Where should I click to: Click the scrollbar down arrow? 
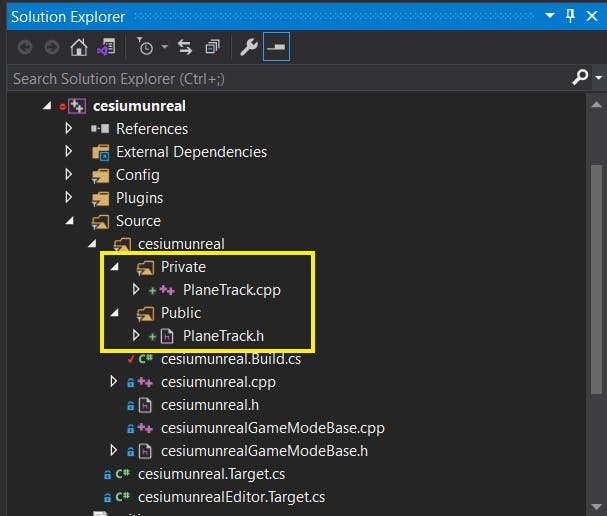tap(597, 506)
